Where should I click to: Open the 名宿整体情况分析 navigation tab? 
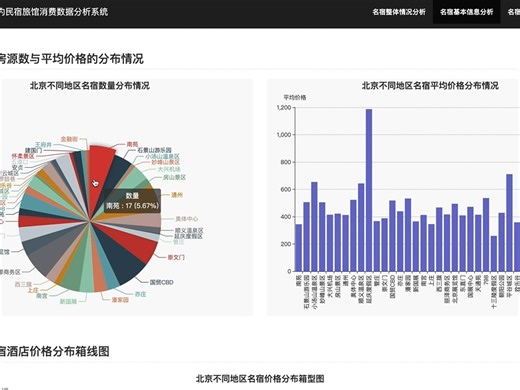pyautogui.click(x=399, y=12)
